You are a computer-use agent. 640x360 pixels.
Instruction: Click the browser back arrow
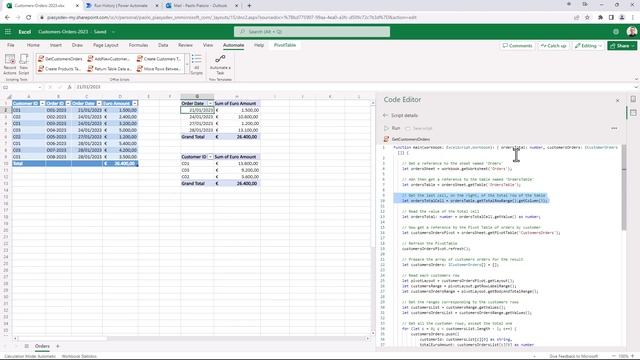click(7, 17)
